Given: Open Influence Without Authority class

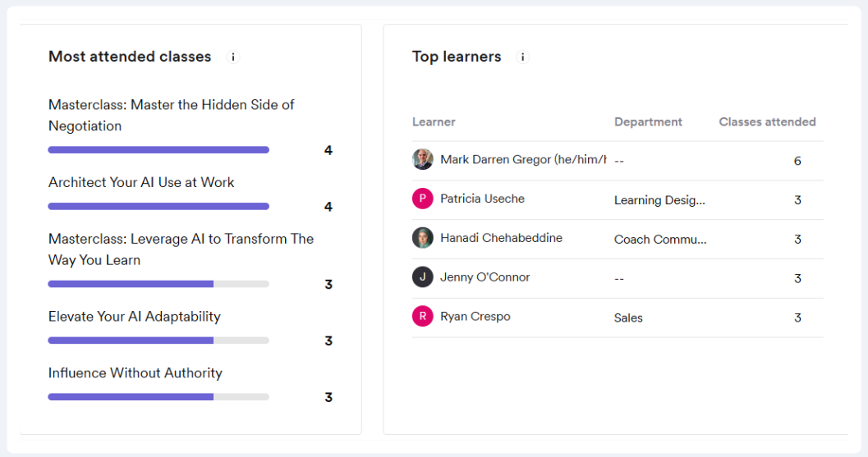Looking at the screenshot, I should coord(135,373).
